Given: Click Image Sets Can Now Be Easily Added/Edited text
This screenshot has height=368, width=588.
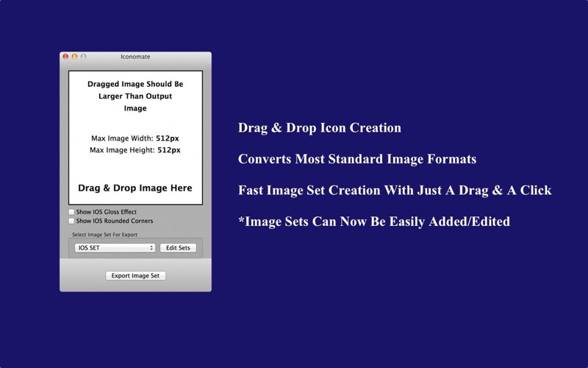Looking at the screenshot, I should [374, 222].
